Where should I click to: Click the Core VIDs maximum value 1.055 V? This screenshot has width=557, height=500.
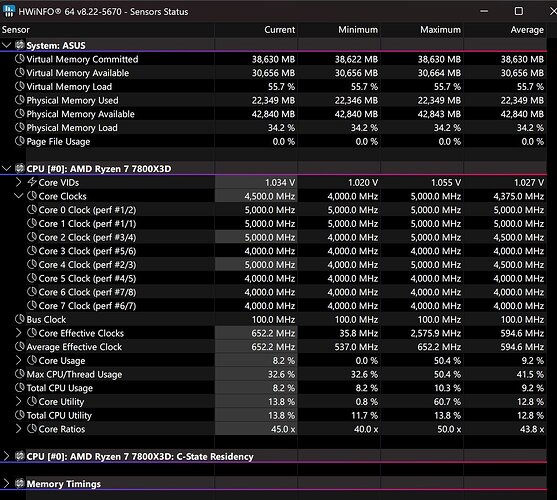pyautogui.click(x=446, y=183)
